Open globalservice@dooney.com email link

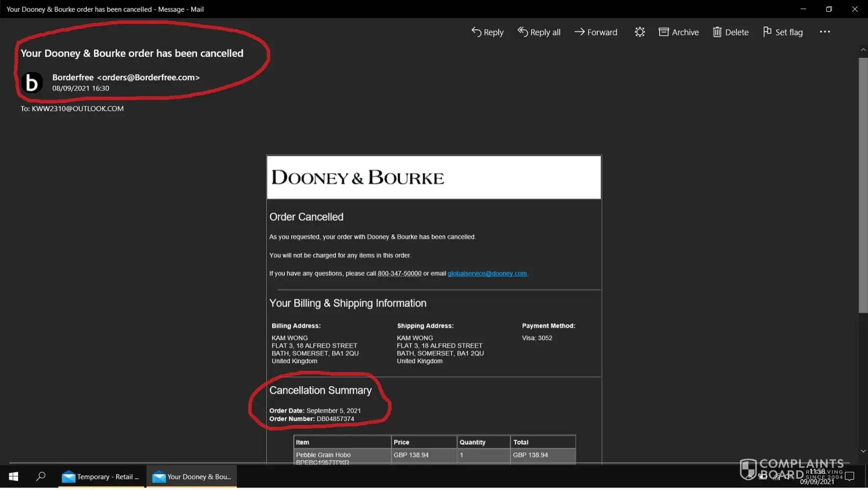[x=487, y=274]
